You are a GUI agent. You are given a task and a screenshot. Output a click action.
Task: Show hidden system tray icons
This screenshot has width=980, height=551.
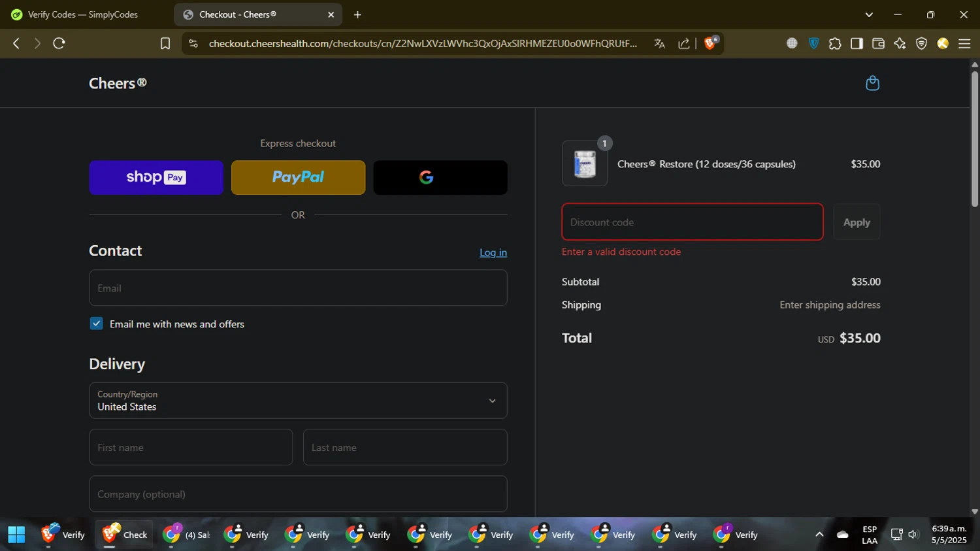pos(819,535)
